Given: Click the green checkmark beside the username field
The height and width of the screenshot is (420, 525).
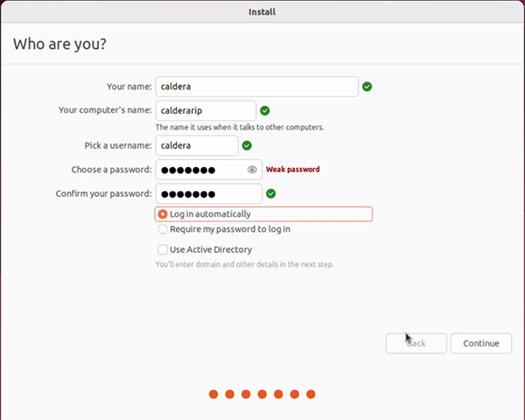Looking at the screenshot, I should (x=247, y=145).
